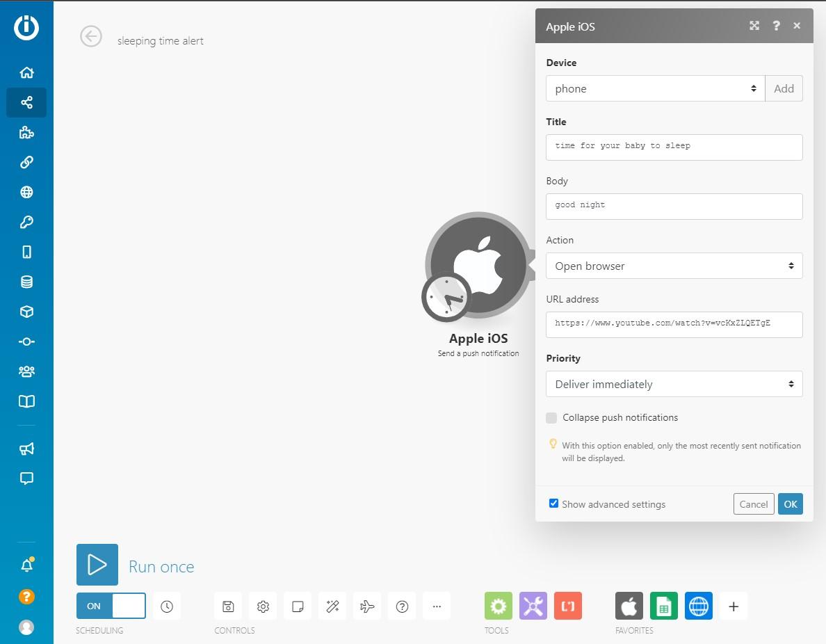Open user profile avatar
826x644 pixels.
[26, 627]
